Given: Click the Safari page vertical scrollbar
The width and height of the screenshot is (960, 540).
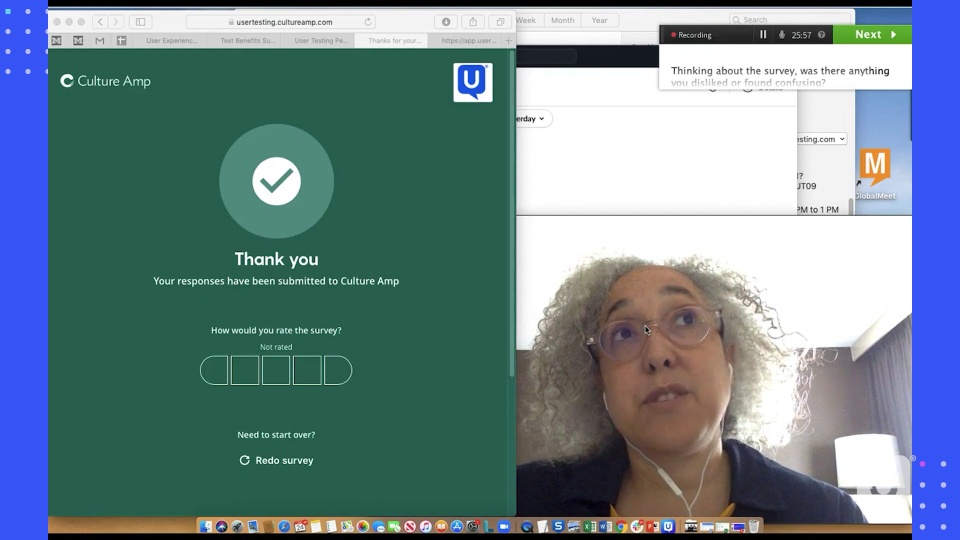Looking at the screenshot, I should [512, 214].
